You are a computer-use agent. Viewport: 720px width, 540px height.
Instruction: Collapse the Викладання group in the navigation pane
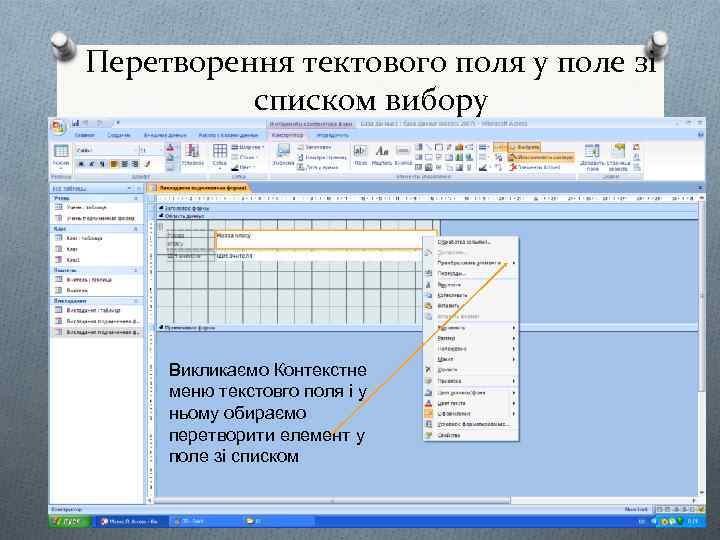(135, 301)
